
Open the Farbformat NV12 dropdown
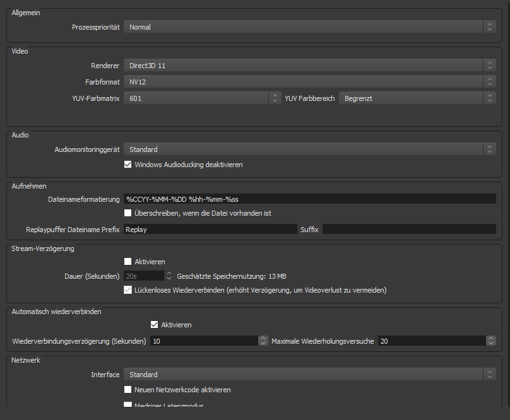click(x=309, y=82)
